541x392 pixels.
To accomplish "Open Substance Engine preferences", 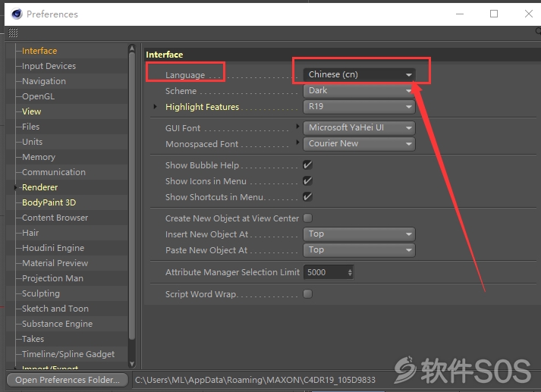I will point(57,324).
